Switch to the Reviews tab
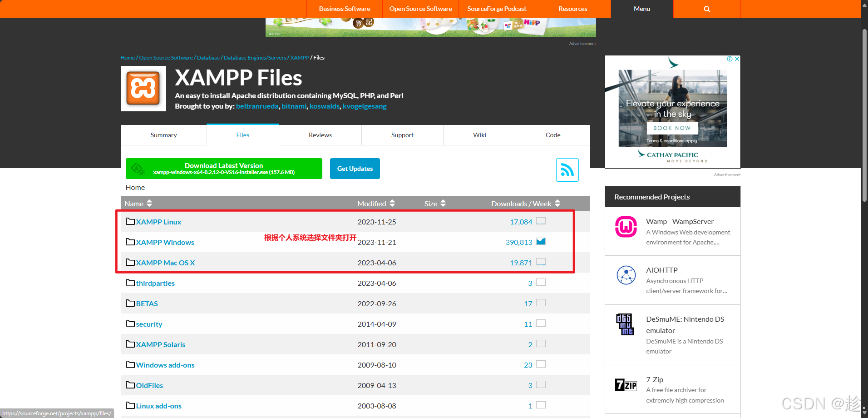868x418 pixels. (321, 135)
